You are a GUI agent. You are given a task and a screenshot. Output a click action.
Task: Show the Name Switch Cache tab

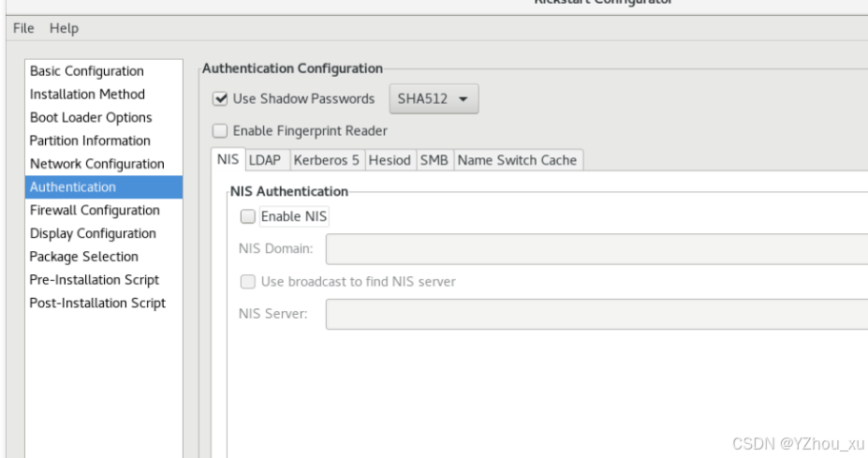click(517, 160)
